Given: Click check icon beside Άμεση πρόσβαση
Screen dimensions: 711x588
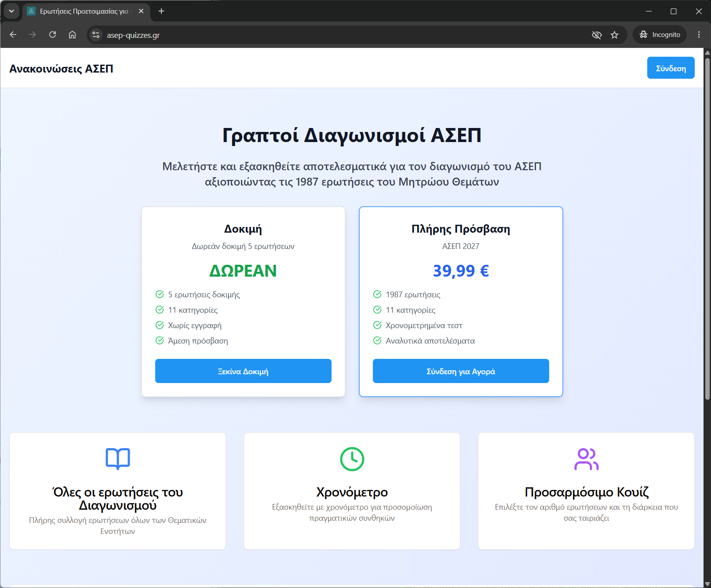Looking at the screenshot, I should [160, 340].
